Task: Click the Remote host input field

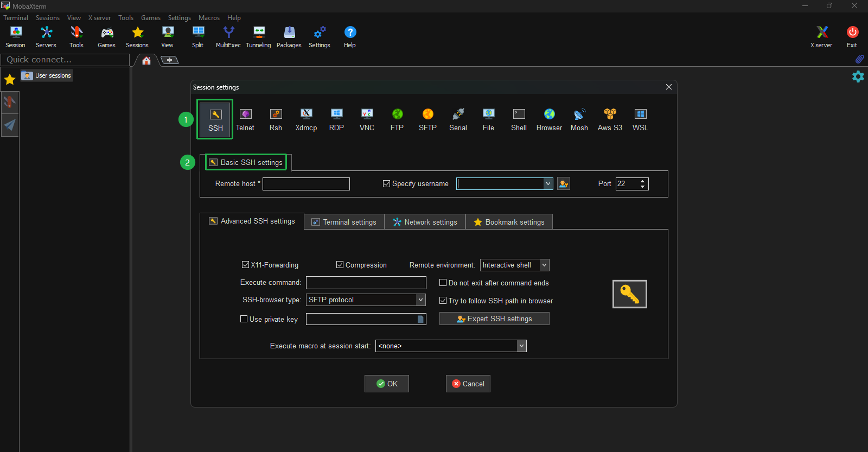Action: click(x=307, y=184)
